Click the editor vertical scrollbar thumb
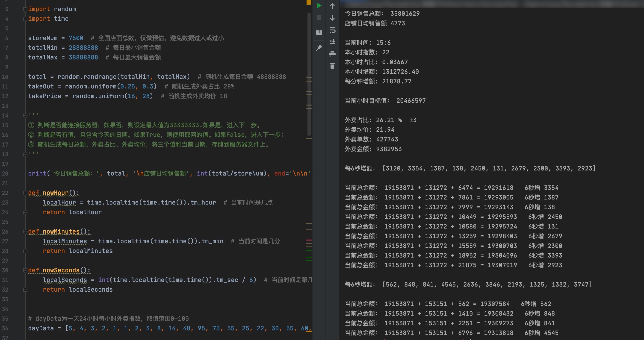 309,74
